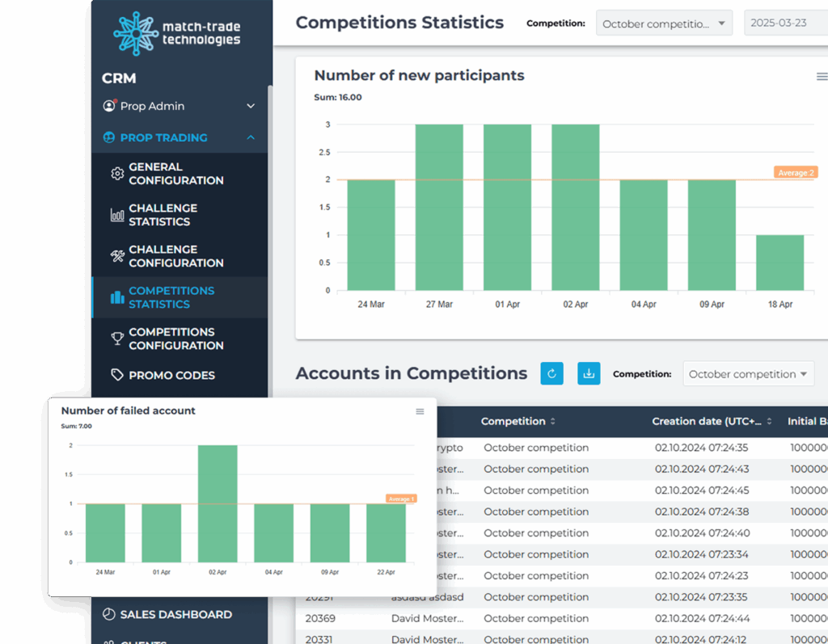Click the Prop Admin user icon
Screen dimensions: 828x644
(x=109, y=105)
